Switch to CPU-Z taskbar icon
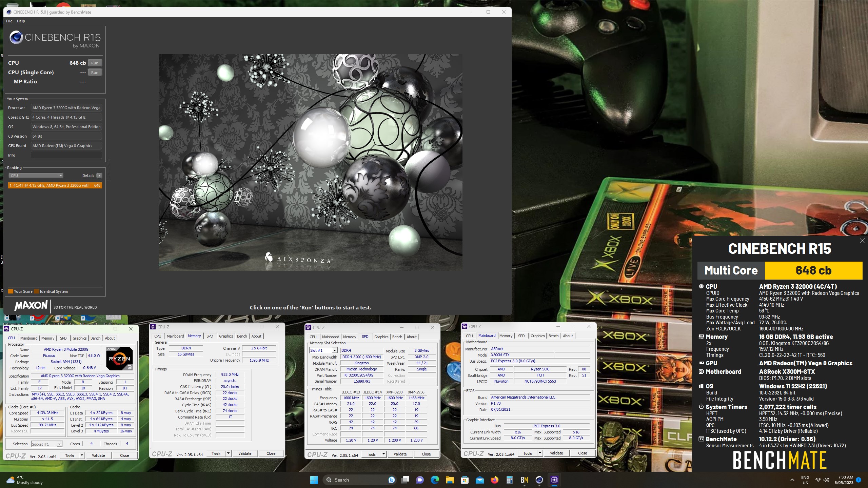The height and width of the screenshot is (488, 868). click(554, 480)
